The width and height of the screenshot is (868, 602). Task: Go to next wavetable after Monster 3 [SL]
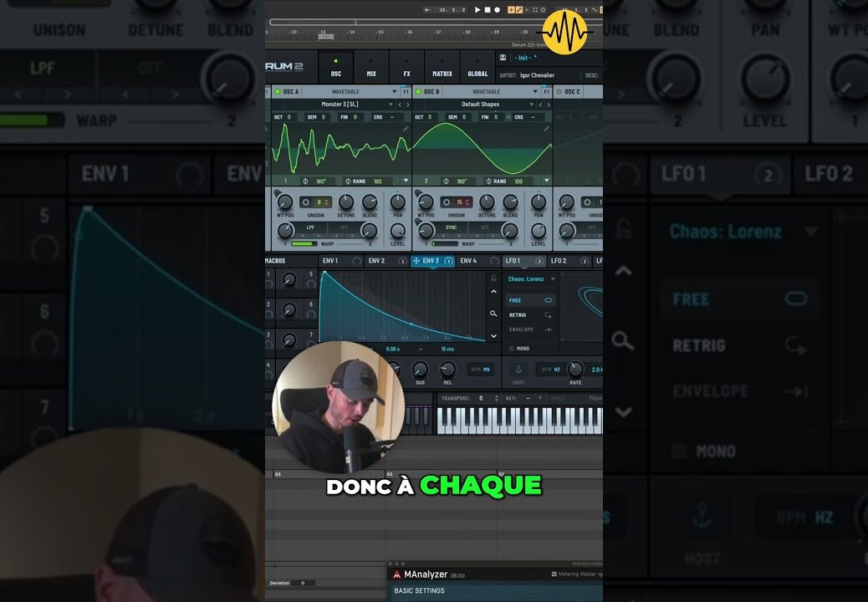point(408,105)
